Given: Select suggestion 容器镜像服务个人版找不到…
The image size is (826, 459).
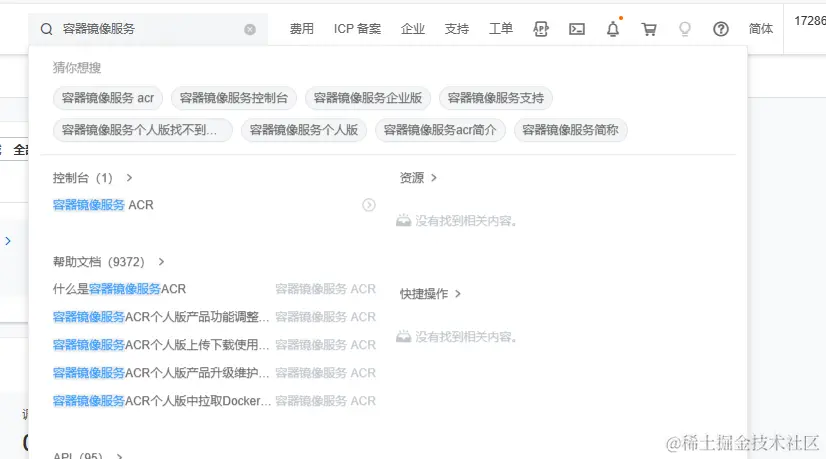Looking at the screenshot, I should (143, 130).
